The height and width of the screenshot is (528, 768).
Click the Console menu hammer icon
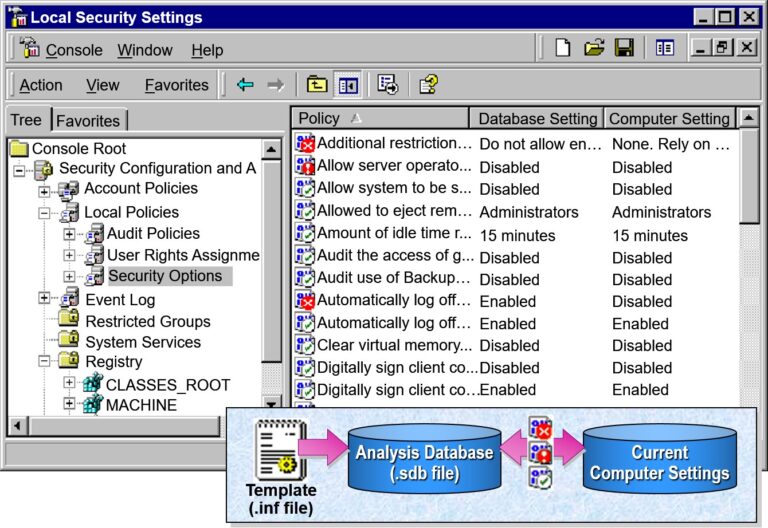click(x=29, y=48)
